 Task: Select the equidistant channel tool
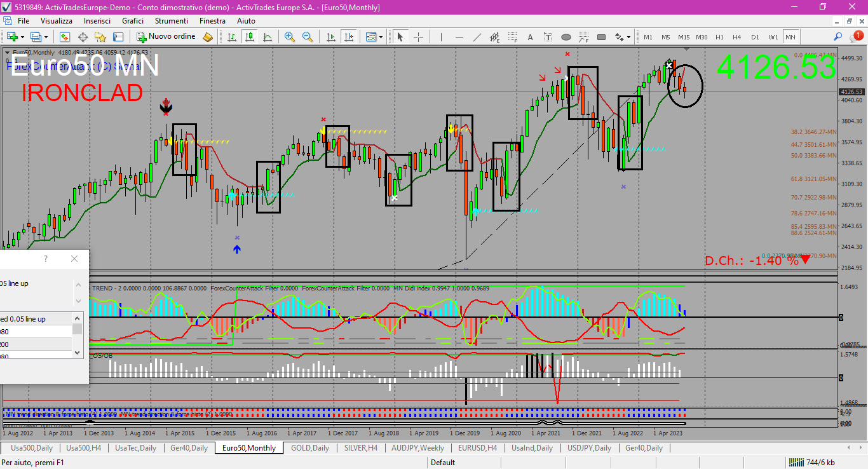pyautogui.click(x=494, y=37)
